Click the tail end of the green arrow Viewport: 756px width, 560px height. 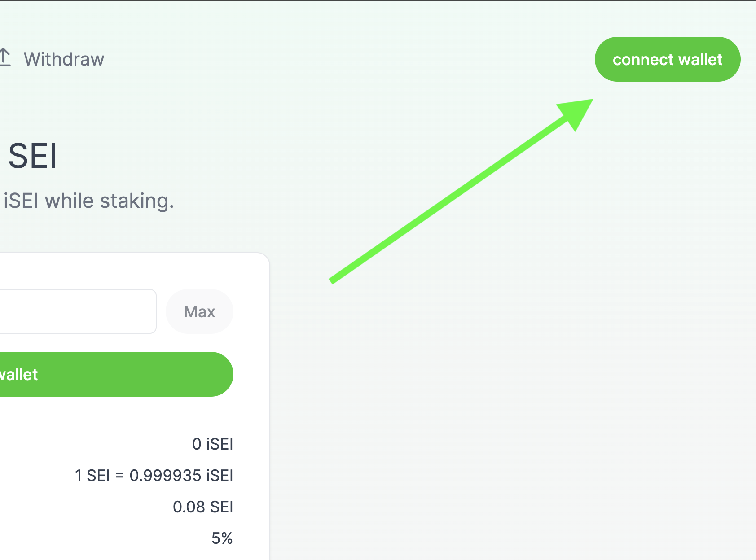click(333, 280)
